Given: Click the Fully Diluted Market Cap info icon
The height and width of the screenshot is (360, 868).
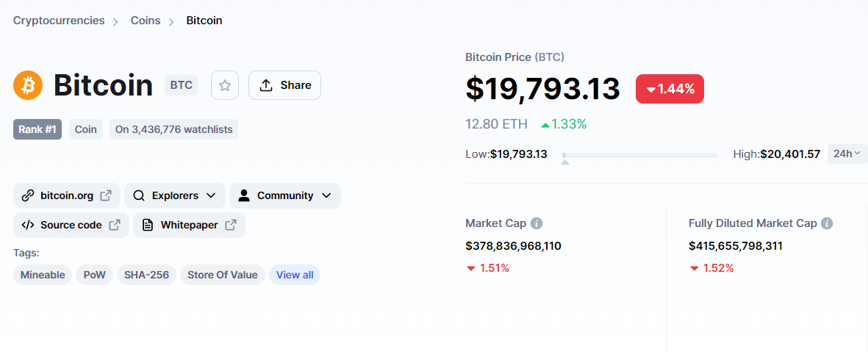Looking at the screenshot, I should tap(827, 223).
